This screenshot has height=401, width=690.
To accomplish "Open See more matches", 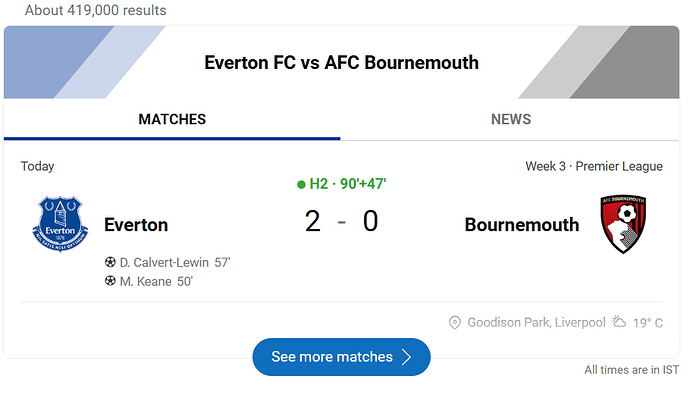I will coord(341,357).
